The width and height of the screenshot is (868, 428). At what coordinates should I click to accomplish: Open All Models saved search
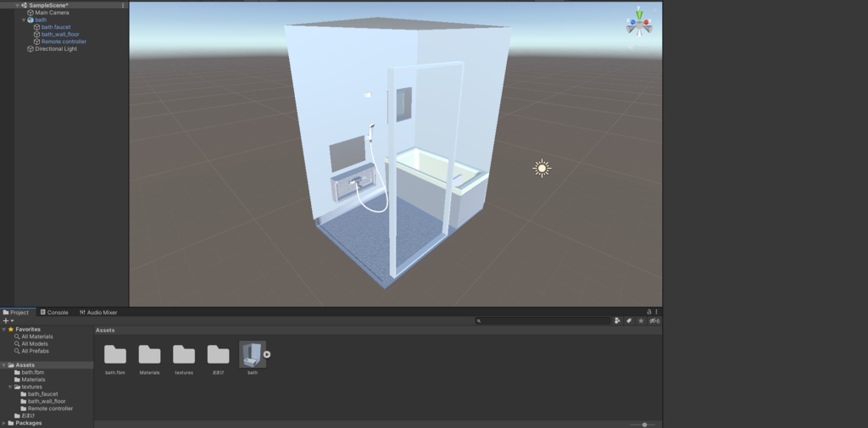click(x=36, y=344)
